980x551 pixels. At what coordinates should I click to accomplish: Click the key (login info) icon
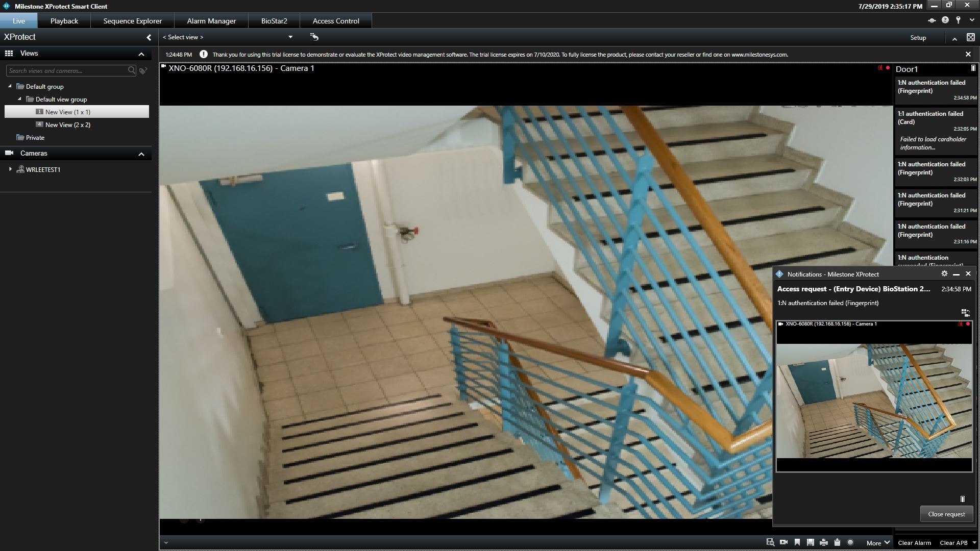click(958, 20)
